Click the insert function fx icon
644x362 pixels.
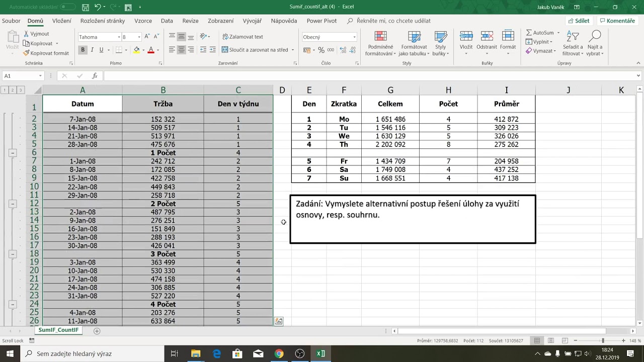[95, 76]
